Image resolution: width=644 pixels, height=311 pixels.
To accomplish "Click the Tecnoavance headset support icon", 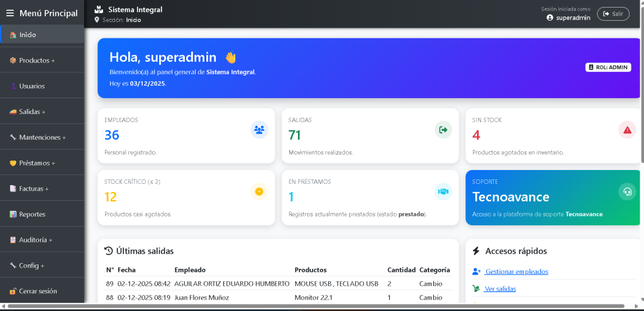I will point(626,191).
